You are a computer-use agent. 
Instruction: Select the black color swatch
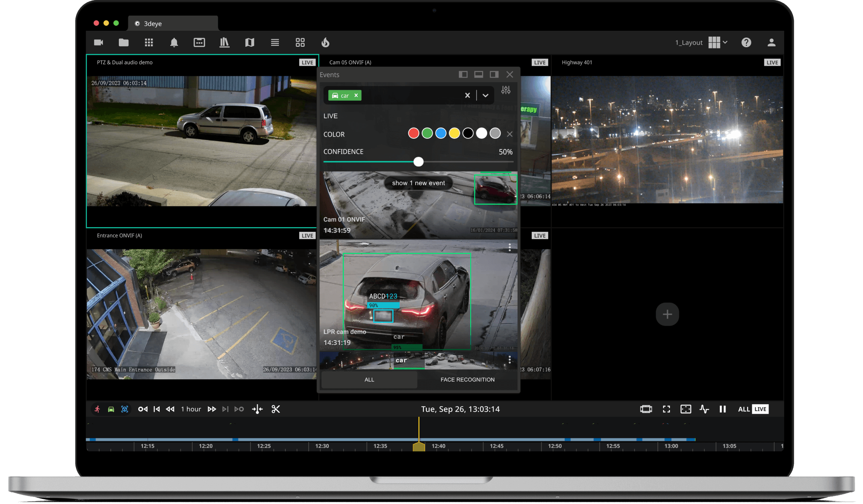point(468,134)
